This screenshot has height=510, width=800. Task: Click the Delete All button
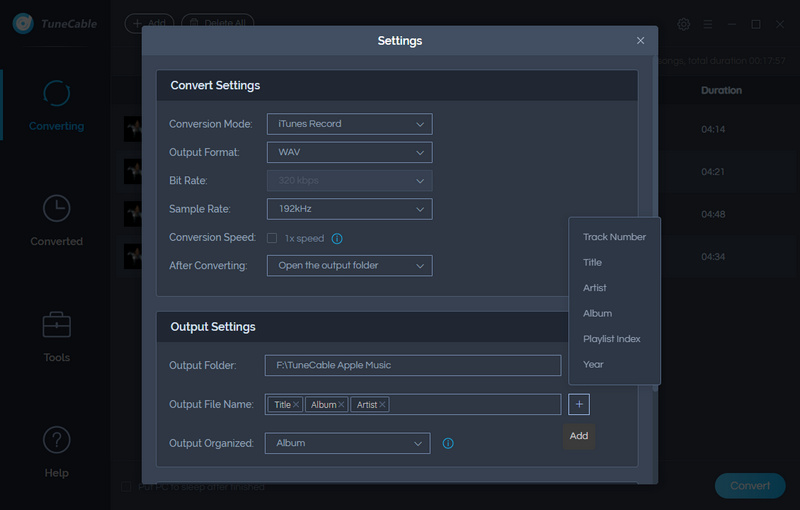tap(218, 23)
